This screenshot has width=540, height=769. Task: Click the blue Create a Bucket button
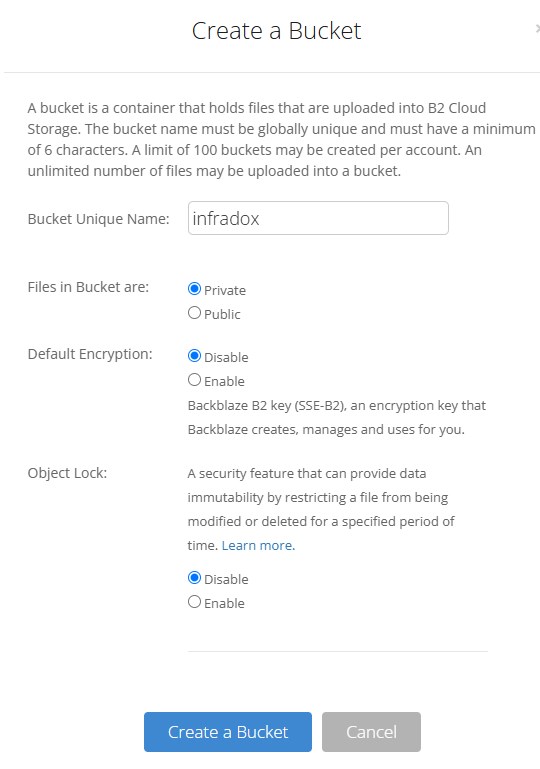[228, 732]
